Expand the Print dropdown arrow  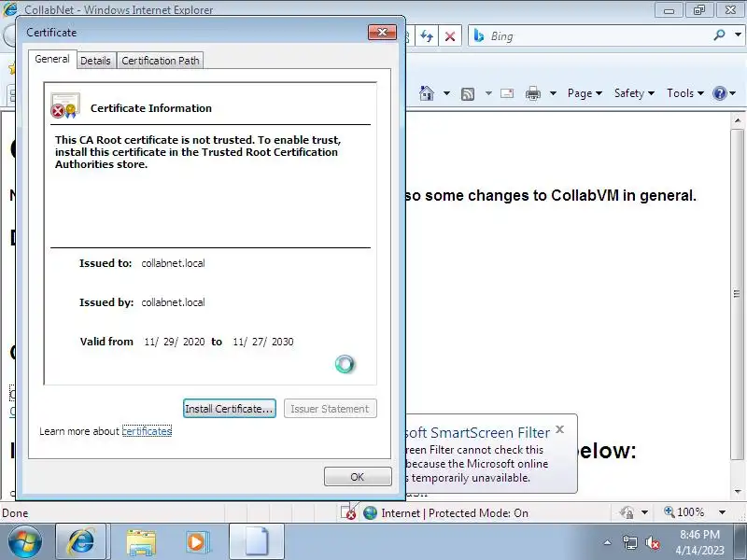553,93
